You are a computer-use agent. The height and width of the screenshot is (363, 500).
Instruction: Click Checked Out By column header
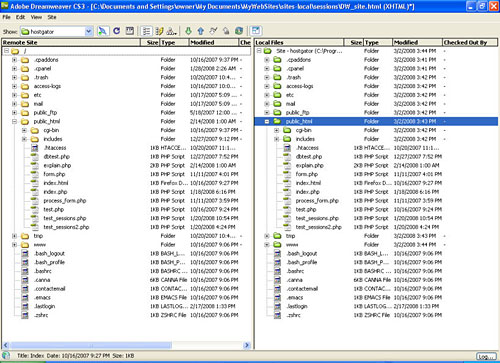pyautogui.click(x=470, y=42)
